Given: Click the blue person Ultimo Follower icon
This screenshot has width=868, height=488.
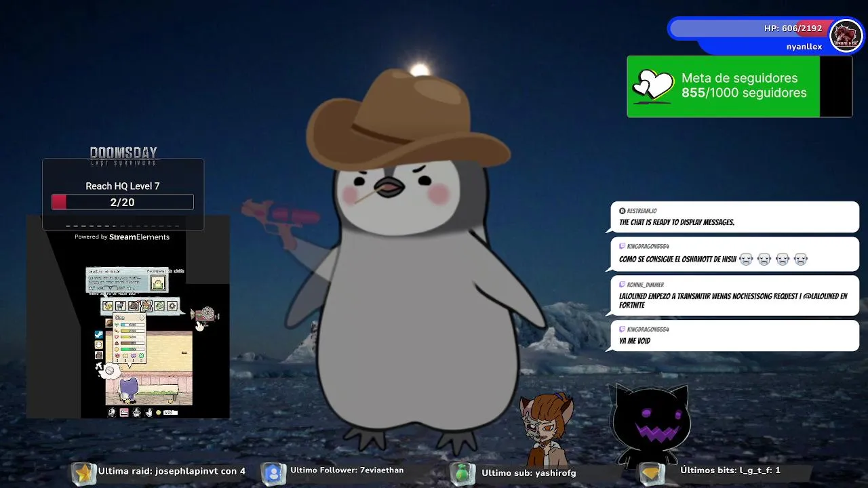Looking at the screenshot, I should click(x=273, y=473).
